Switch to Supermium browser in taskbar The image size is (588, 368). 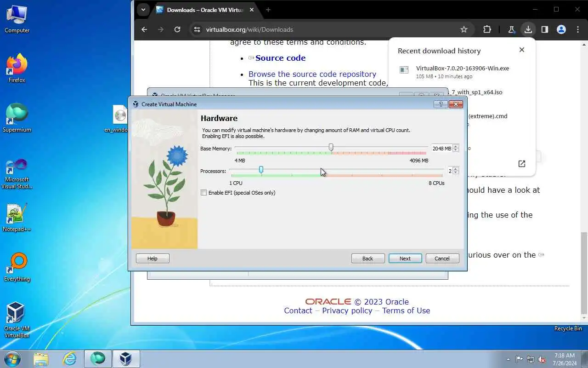pos(98,359)
